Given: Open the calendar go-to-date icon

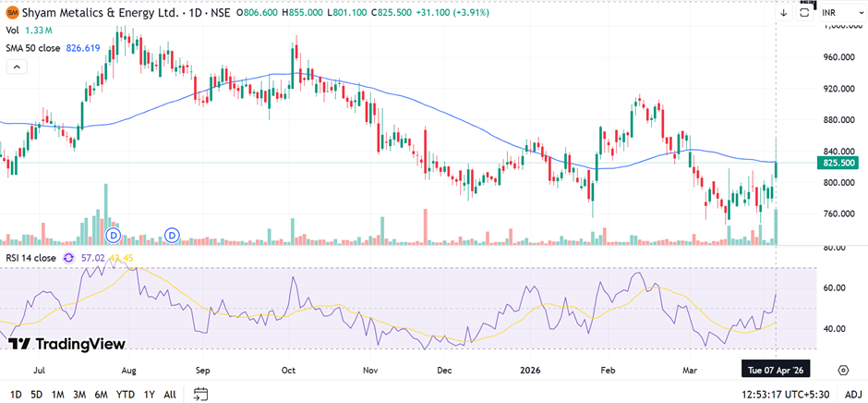Looking at the screenshot, I should (201, 395).
